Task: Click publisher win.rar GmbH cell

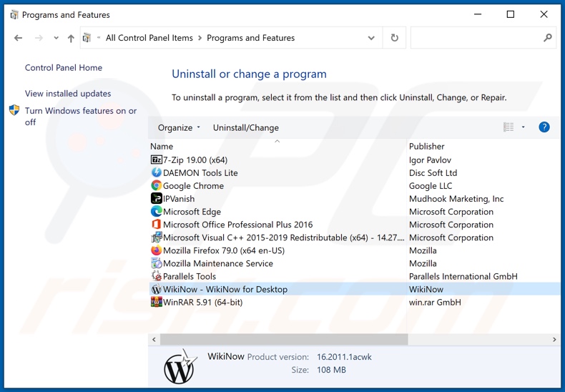Action: (x=435, y=303)
